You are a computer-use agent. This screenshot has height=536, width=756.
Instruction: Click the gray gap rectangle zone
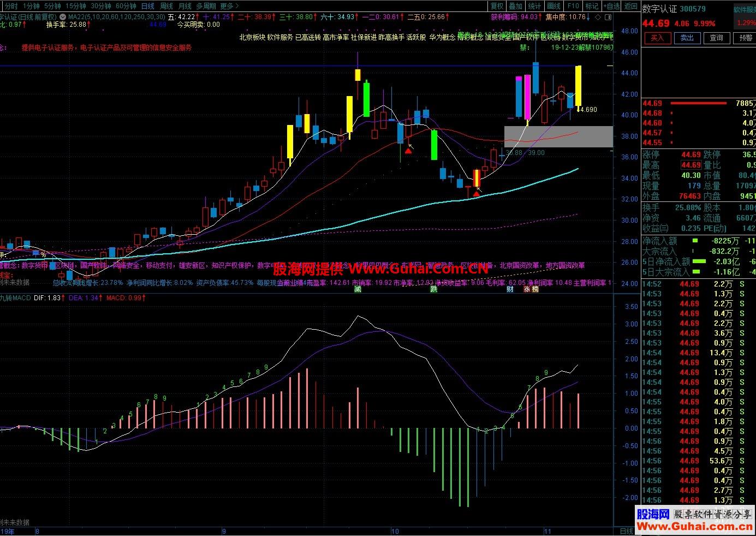(x=558, y=136)
